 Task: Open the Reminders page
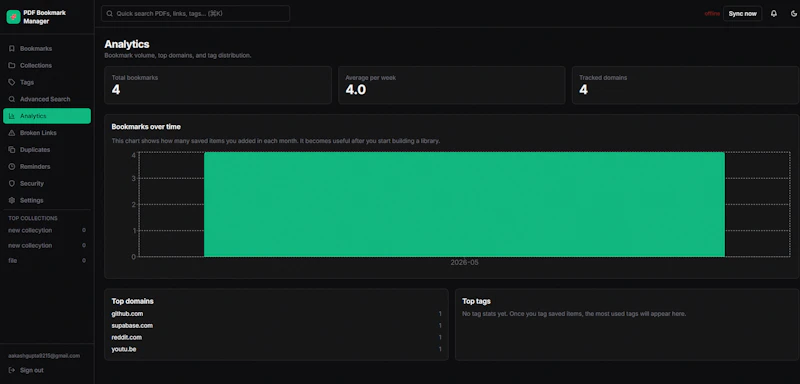47,166
